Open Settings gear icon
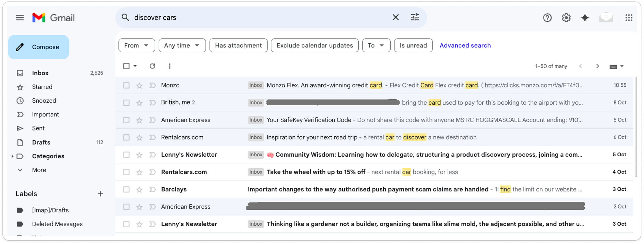644x244 pixels. pyautogui.click(x=566, y=18)
